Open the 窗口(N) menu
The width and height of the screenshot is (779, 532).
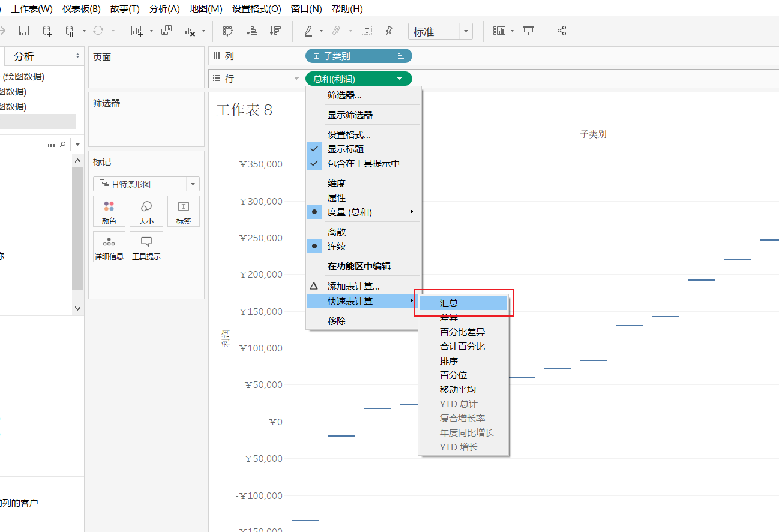coord(306,9)
